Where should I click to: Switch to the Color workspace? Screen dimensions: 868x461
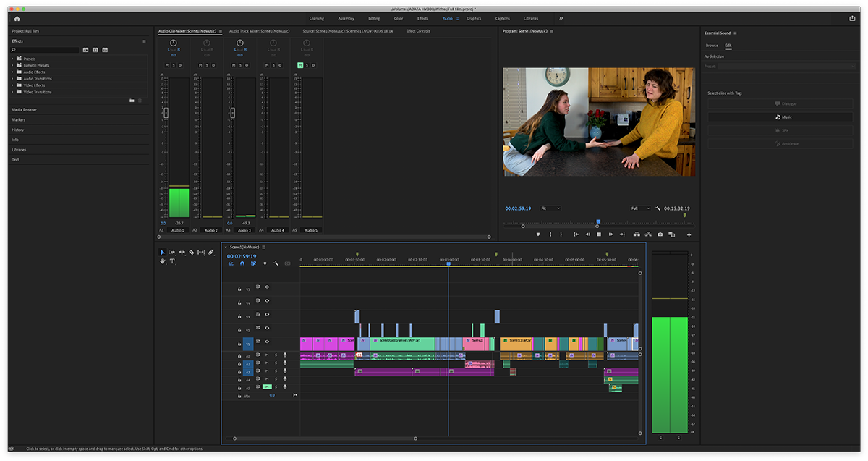point(399,18)
